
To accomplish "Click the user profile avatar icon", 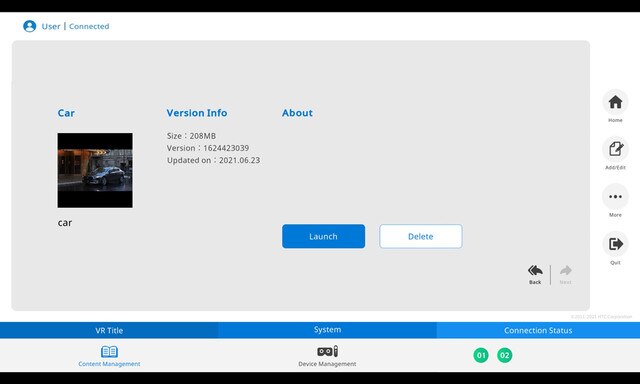I will pyautogui.click(x=29, y=26).
